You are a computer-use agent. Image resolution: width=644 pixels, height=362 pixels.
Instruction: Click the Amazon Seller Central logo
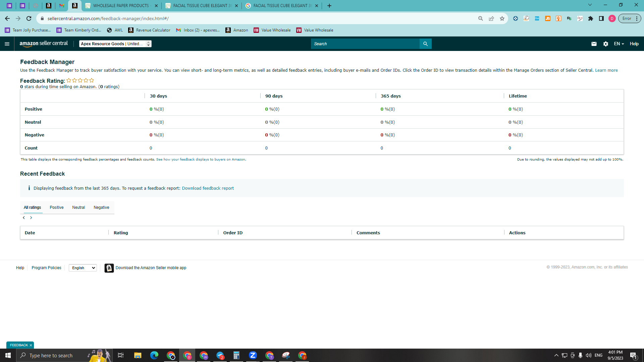tap(44, 44)
